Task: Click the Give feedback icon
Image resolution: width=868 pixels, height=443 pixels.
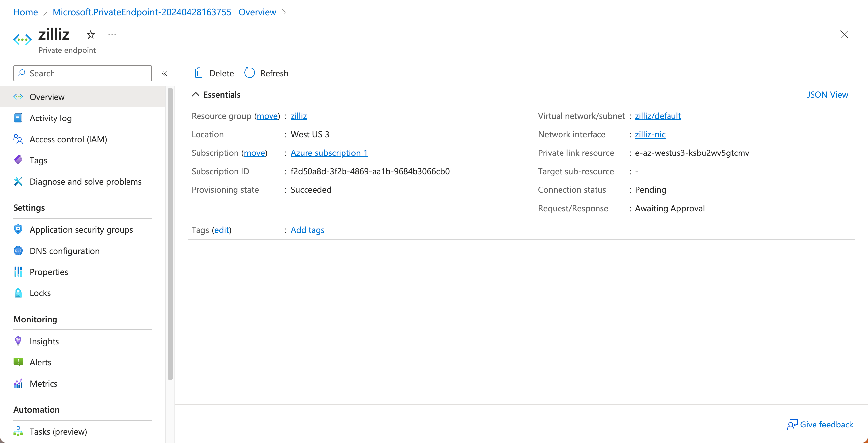Action: (x=792, y=425)
